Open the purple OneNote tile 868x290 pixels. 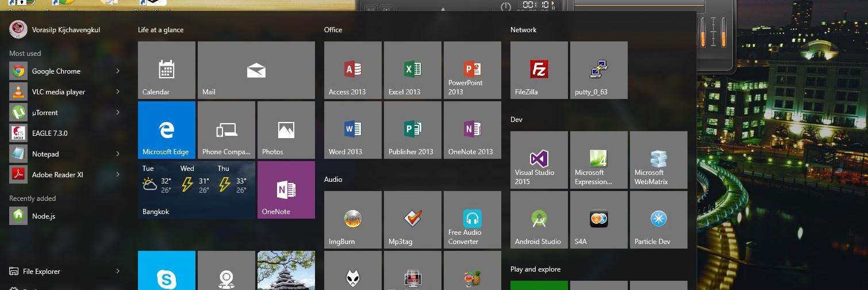pyautogui.click(x=286, y=190)
